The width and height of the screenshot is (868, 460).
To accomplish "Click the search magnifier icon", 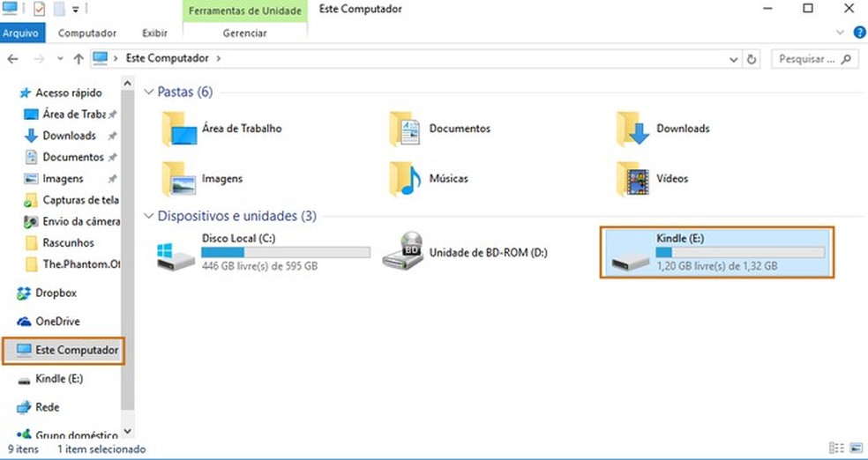I will pos(846,59).
